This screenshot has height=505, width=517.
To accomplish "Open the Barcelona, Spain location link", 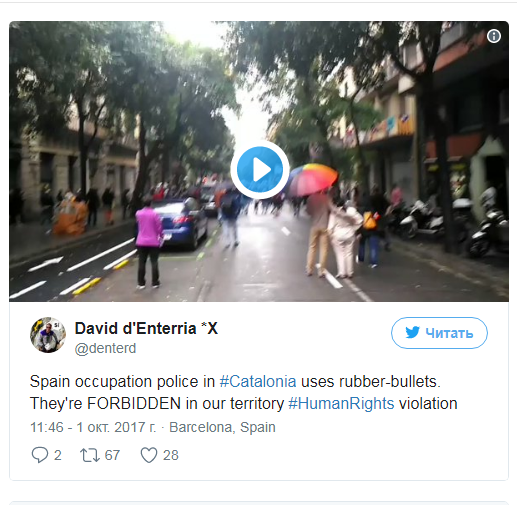I will point(222,427).
